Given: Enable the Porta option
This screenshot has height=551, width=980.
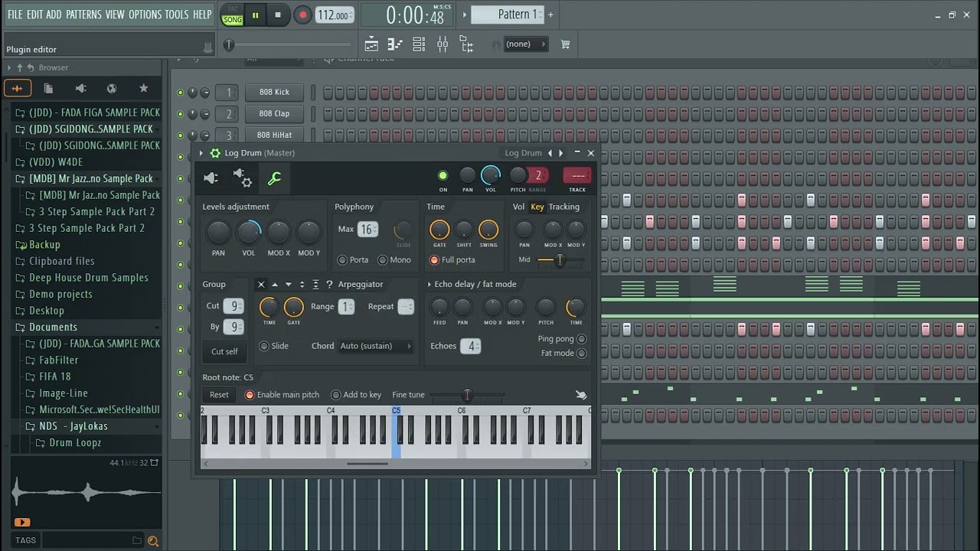Looking at the screenshot, I should tap(342, 260).
